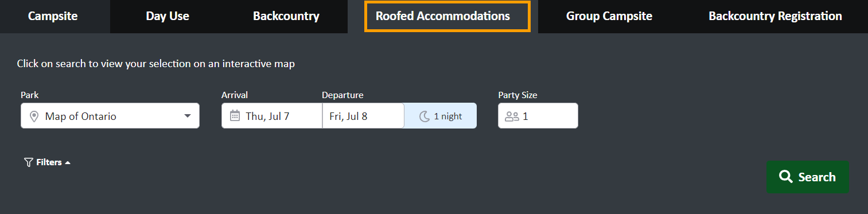This screenshot has height=214, width=868.
Task: Switch to the Campsite tab
Action: [x=53, y=17]
